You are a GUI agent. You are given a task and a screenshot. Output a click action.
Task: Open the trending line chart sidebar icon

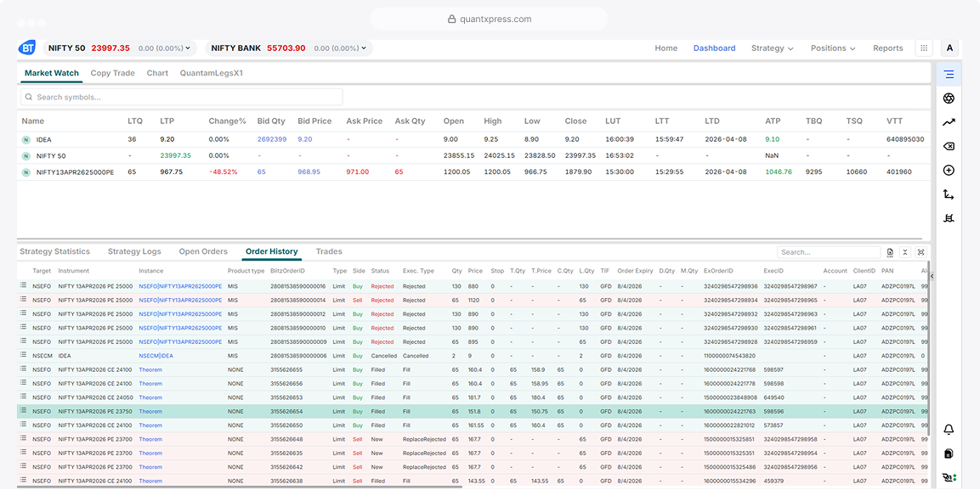point(949,122)
